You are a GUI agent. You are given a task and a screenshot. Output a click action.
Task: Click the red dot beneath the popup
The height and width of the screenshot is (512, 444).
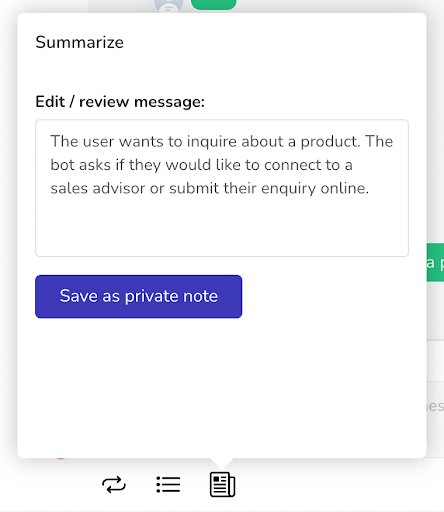(x=61, y=458)
